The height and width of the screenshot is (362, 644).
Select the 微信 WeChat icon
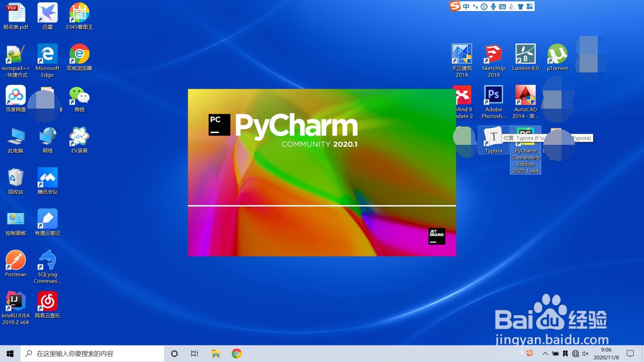click(79, 99)
